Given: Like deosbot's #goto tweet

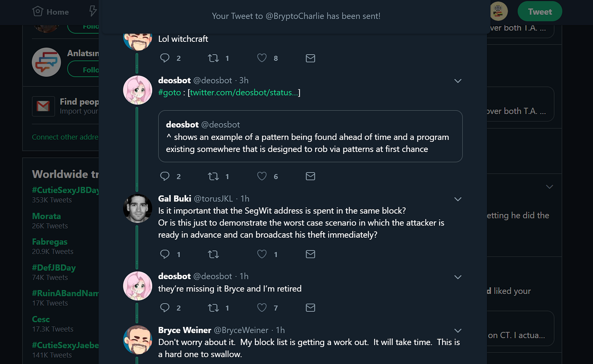Looking at the screenshot, I should coord(262,176).
